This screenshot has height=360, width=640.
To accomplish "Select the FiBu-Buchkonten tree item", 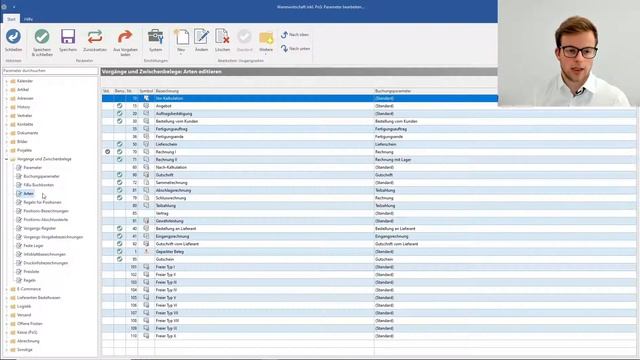I will coord(38,185).
